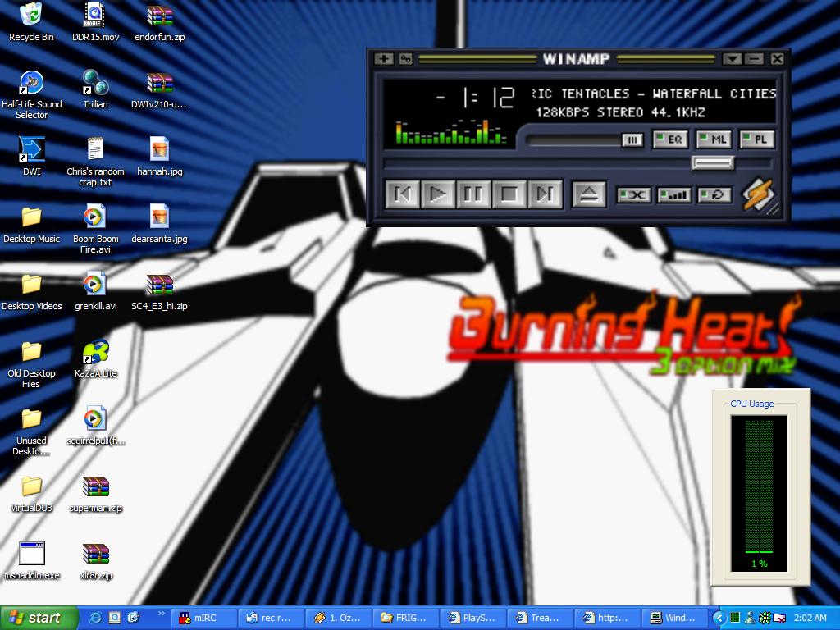Toggle the bars button between shuffle and repeat
Image resolution: width=840 pixels, height=630 pixels.
click(x=674, y=195)
